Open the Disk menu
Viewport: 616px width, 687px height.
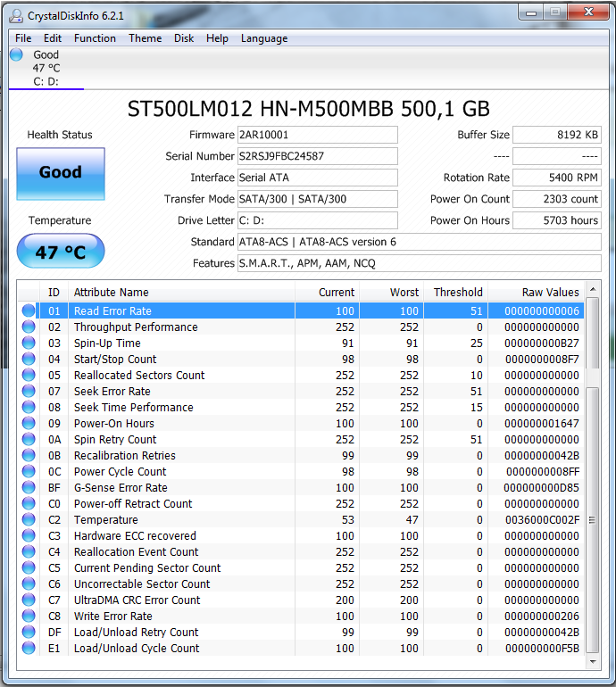(184, 38)
